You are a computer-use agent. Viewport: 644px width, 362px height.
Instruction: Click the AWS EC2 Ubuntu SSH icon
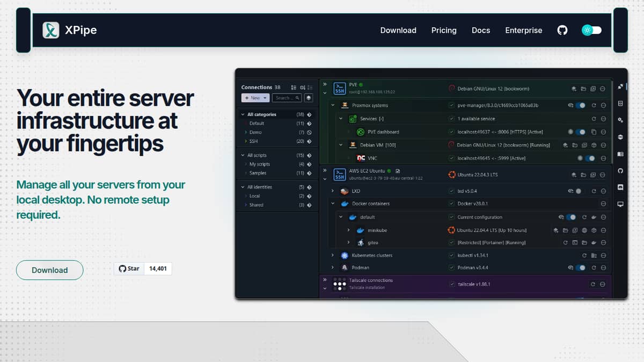pyautogui.click(x=340, y=174)
